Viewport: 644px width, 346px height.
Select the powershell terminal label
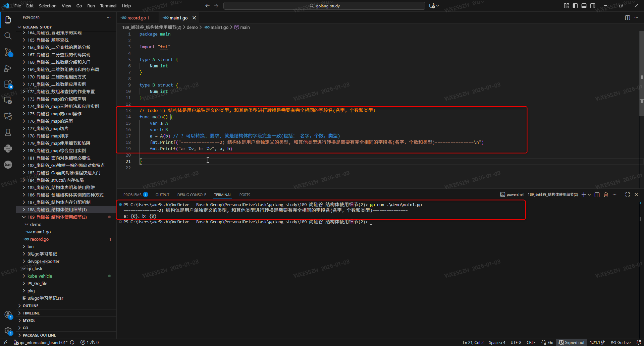click(539, 194)
